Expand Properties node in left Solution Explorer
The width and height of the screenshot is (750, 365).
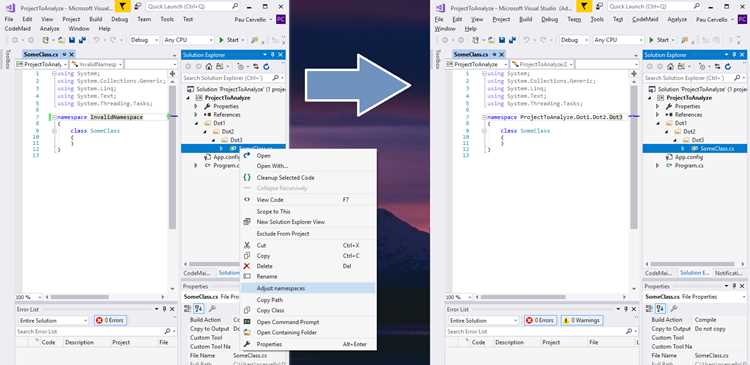[x=196, y=106]
